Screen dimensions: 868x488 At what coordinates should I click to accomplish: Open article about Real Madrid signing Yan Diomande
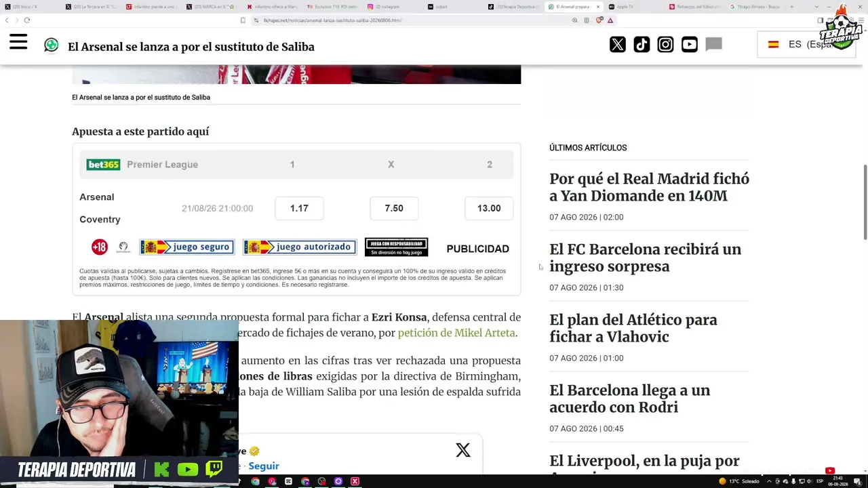[649, 187]
